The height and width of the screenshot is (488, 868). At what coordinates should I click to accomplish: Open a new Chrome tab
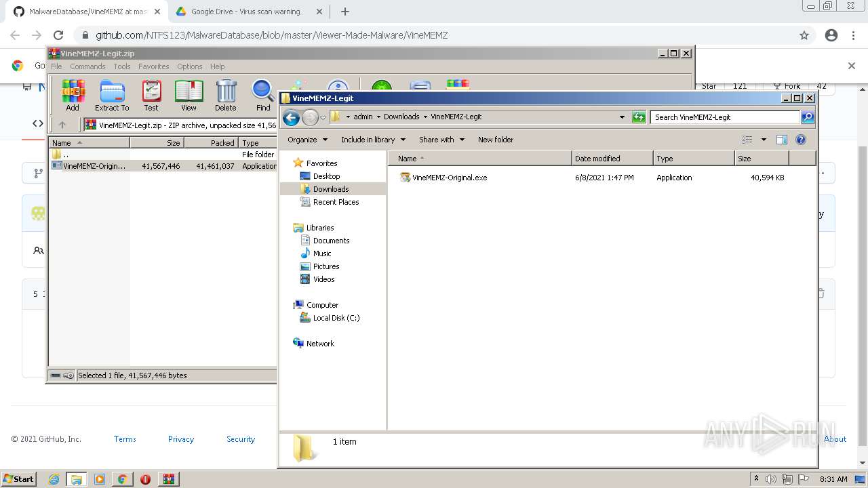click(345, 12)
